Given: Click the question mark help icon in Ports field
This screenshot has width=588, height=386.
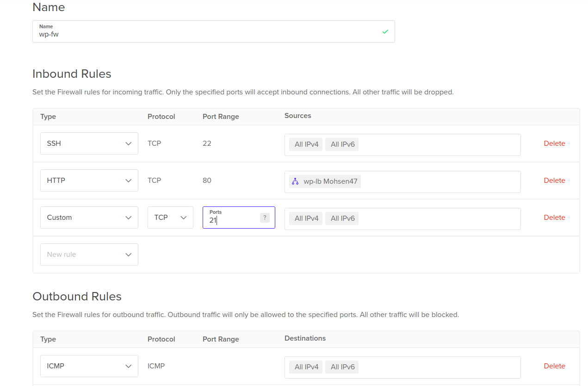Looking at the screenshot, I should [265, 218].
